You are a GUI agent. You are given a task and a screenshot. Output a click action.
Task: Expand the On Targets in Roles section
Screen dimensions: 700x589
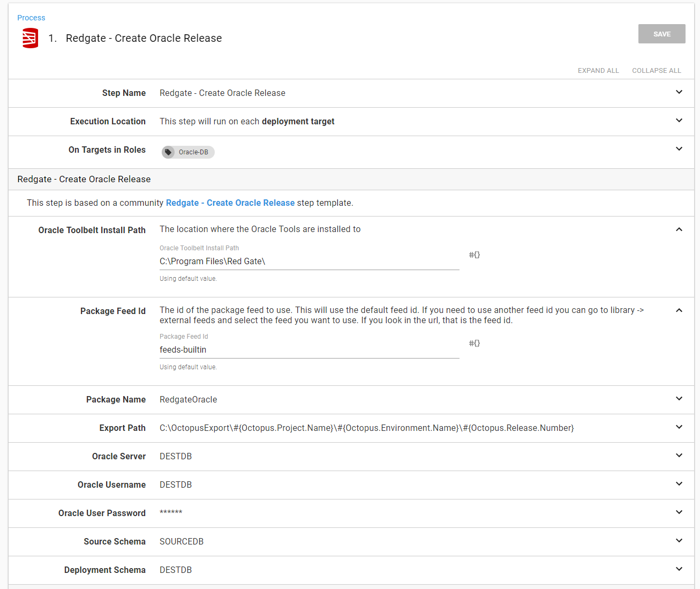[679, 149]
